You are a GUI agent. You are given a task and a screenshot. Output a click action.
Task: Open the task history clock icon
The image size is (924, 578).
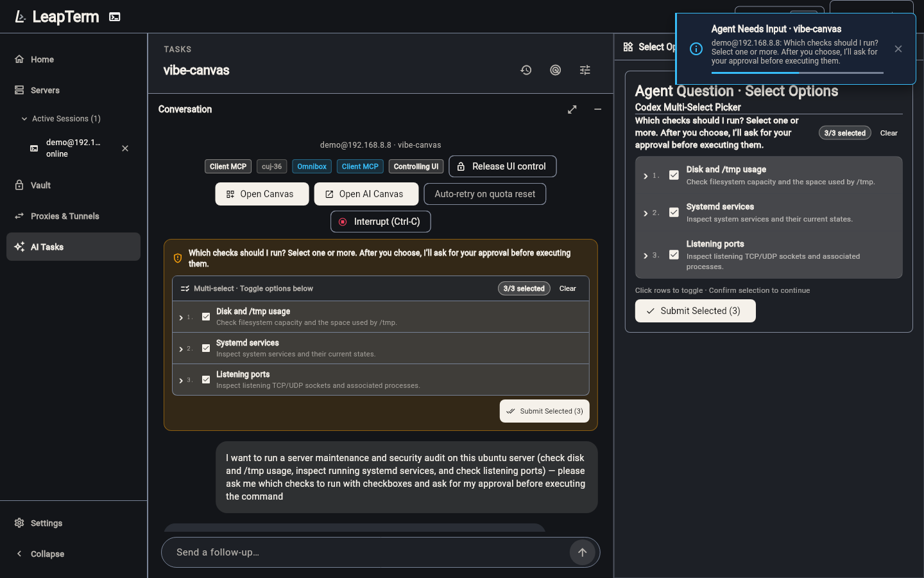pos(526,70)
